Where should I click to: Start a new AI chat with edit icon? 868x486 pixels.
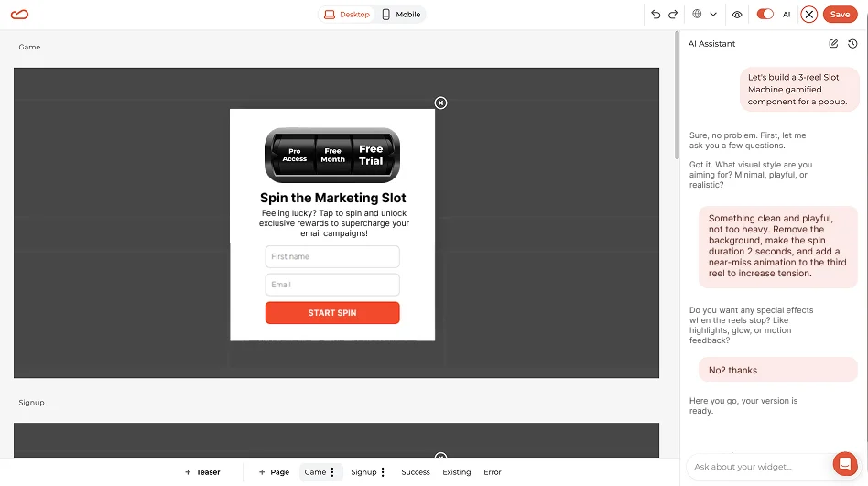click(x=833, y=44)
